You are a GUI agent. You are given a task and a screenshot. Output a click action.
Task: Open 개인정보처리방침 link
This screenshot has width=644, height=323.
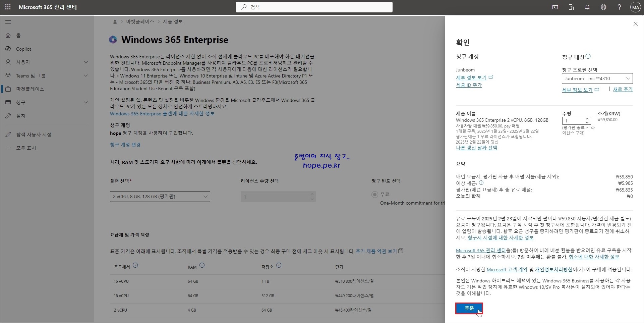[x=553, y=269]
